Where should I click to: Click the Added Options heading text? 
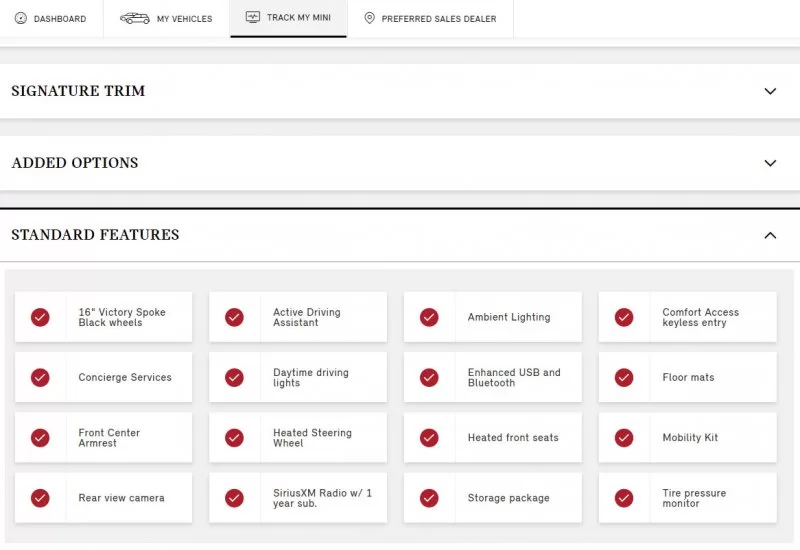(x=75, y=163)
